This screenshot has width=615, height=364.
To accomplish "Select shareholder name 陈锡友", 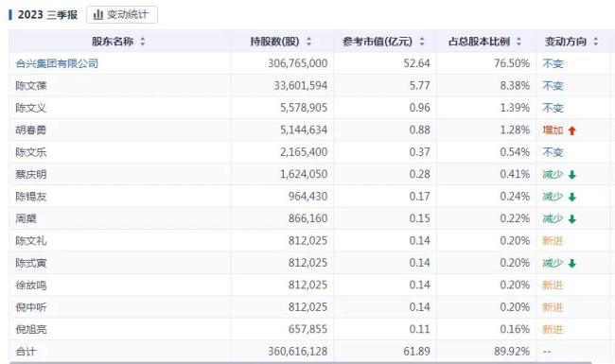I will (x=31, y=197).
